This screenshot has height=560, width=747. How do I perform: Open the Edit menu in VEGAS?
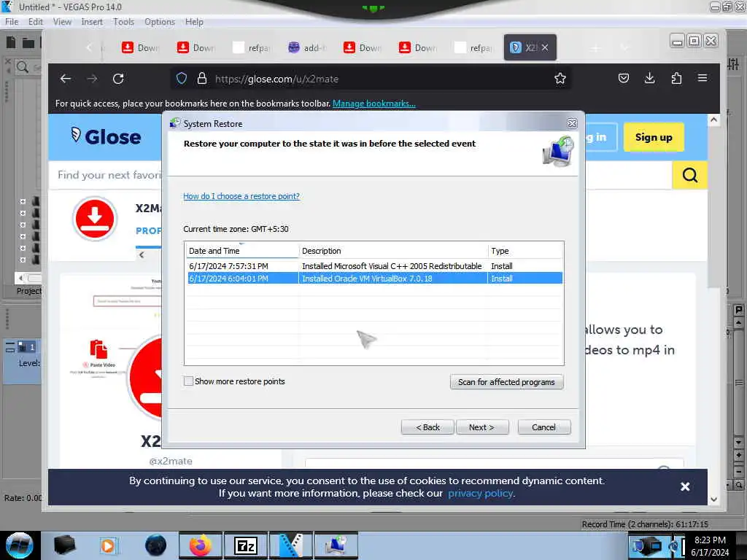(x=35, y=22)
